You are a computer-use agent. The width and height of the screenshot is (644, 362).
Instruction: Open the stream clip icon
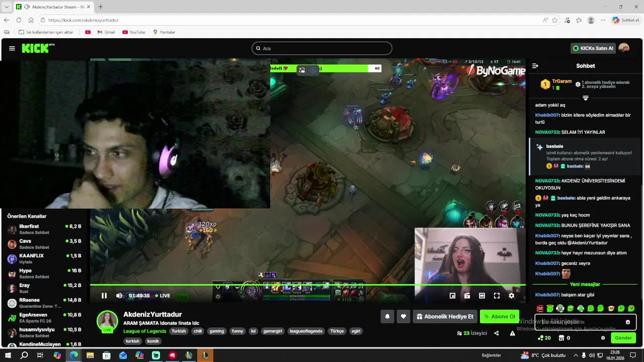467,296
